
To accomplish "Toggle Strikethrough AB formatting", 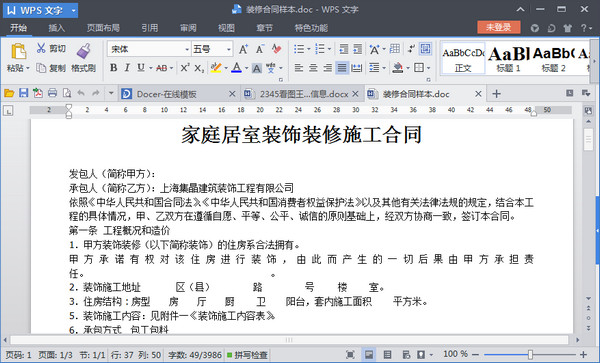I will point(161,68).
